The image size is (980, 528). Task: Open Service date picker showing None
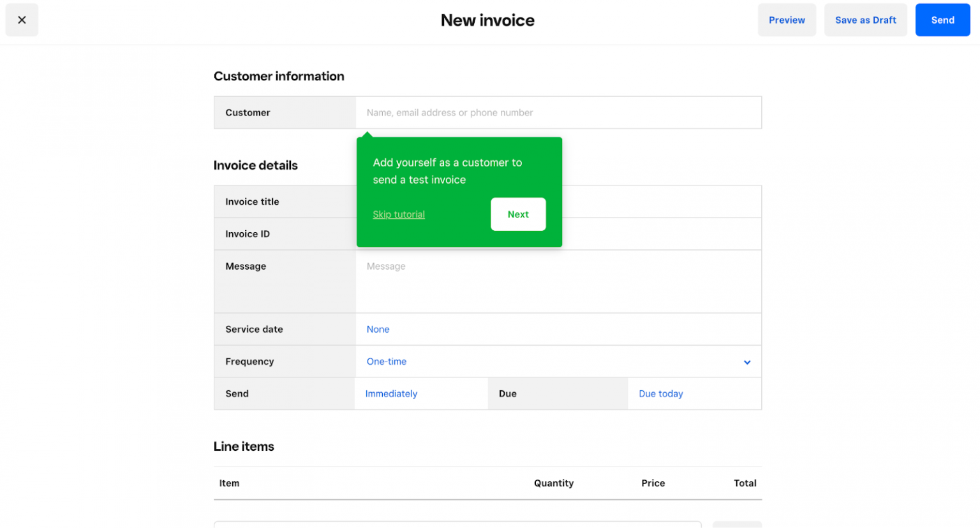pyautogui.click(x=378, y=330)
